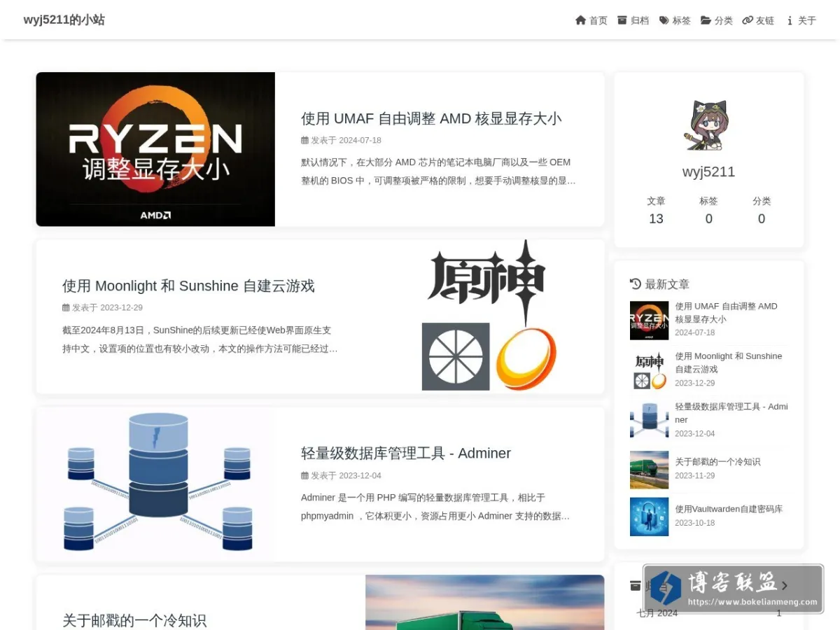The image size is (840, 630).
Task: Open sidebar link 轻量级数据库管理工具 - Adminer
Action: tap(731, 413)
